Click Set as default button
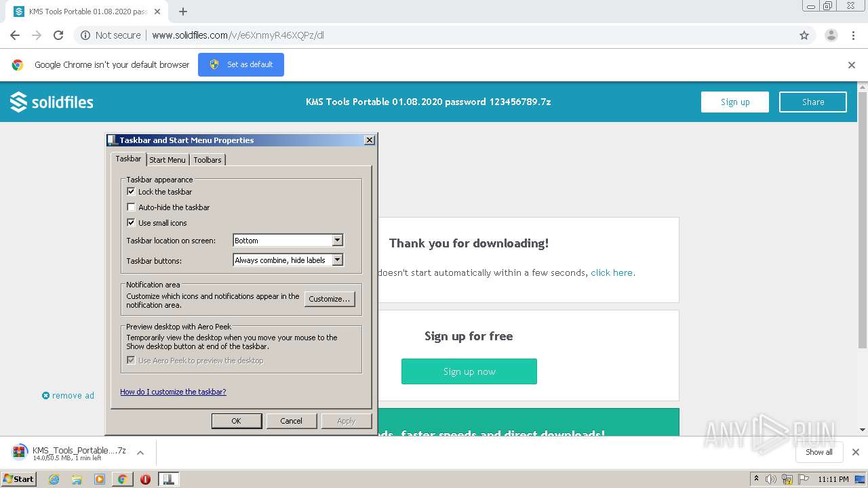 pos(241,65)
